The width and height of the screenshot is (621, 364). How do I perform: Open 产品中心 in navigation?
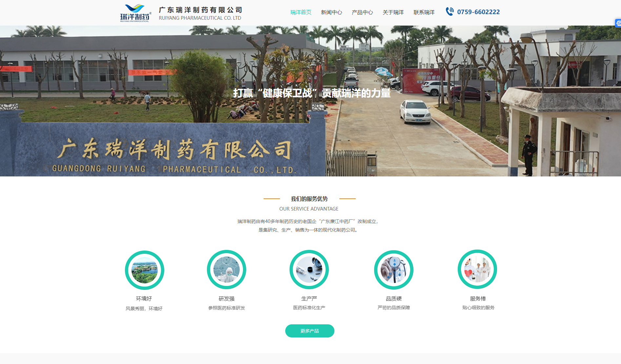(x=362, y=12)
